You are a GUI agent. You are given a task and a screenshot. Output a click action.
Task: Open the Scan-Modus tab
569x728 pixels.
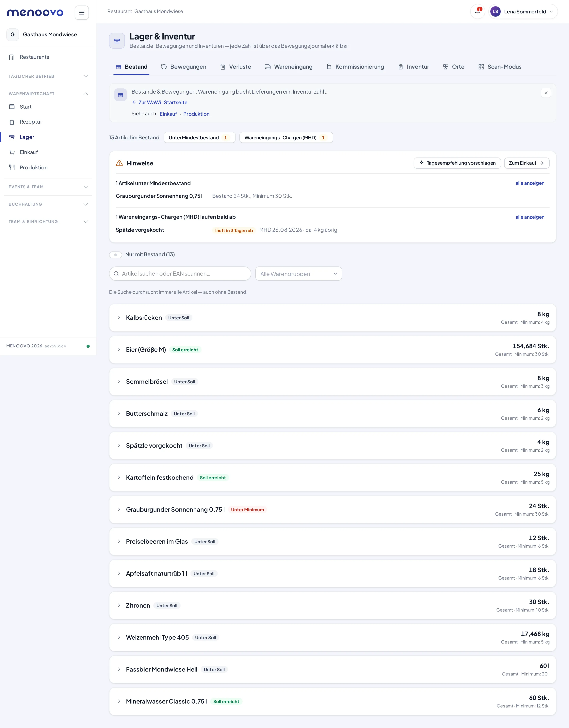(500, 67)
